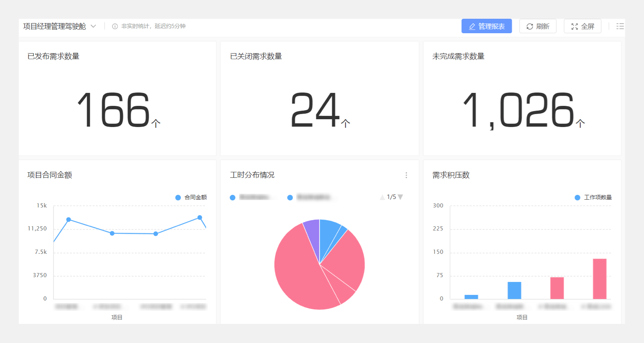The image size is (644, 343).
Task: Click the 已发布需求数量 value 166
Action: pyautogui.click(x=114, y=109)
